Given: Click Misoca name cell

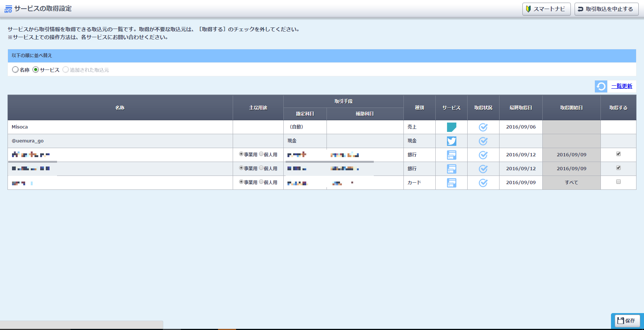Looking at the screenshot, I should (x=120, y=127).
